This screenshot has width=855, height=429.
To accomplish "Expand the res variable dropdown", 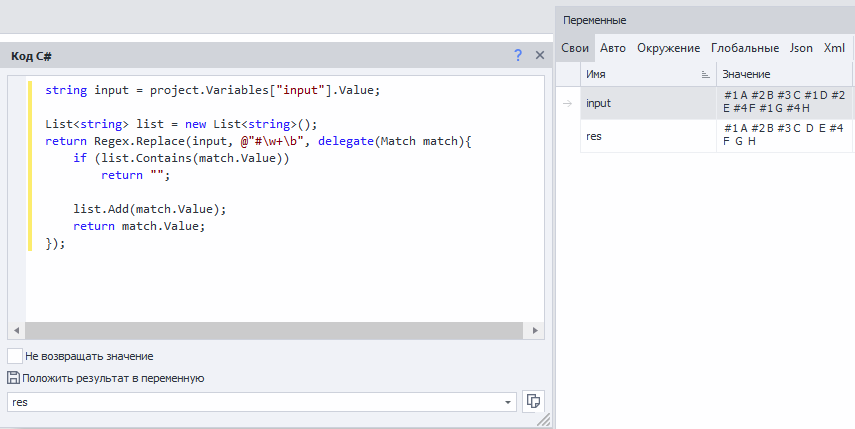I will 508,402.
